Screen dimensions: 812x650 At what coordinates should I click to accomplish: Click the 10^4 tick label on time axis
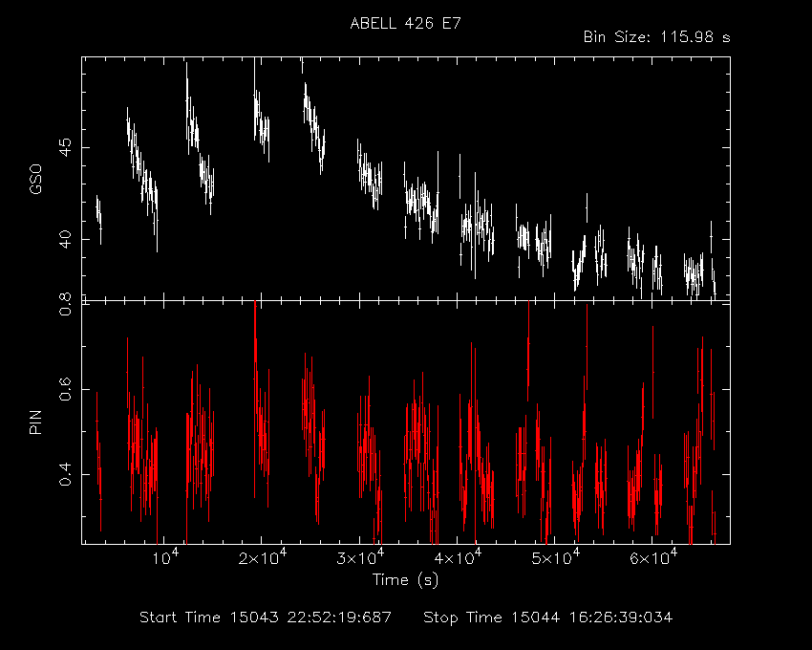point(165,557)
